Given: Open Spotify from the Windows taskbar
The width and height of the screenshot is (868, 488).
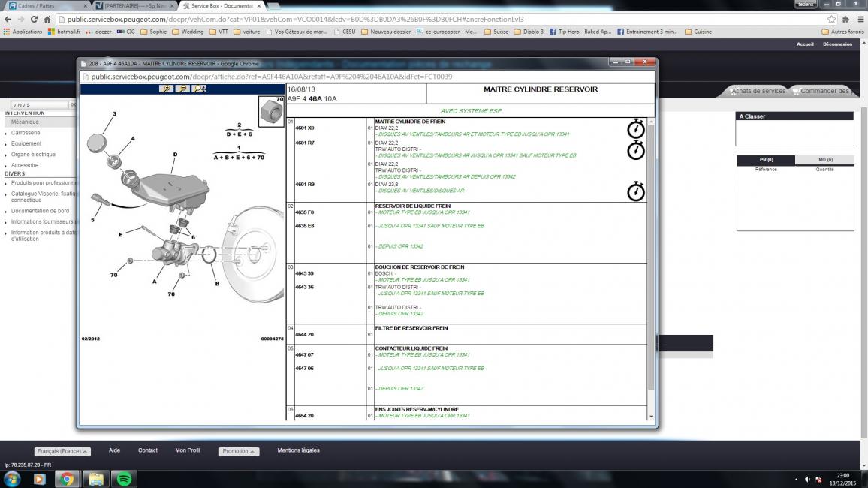Looking at the screenshot, I should pyautogui.click(x=124, y=478).
